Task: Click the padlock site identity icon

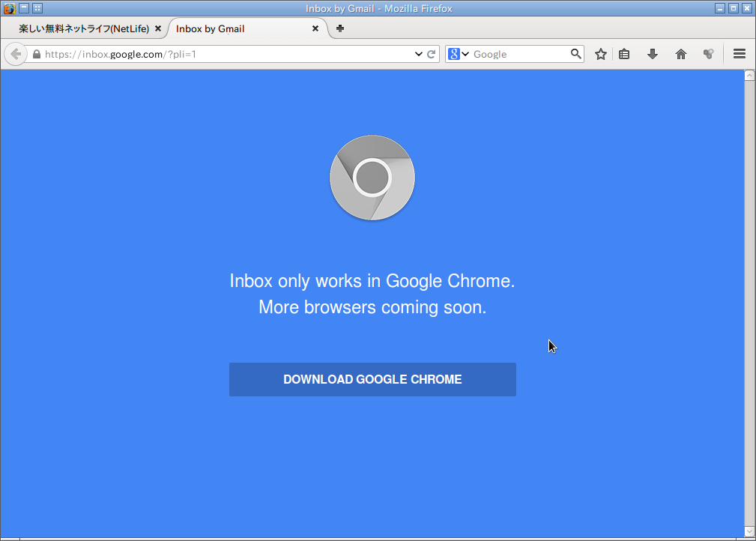Action: [37, 54]
